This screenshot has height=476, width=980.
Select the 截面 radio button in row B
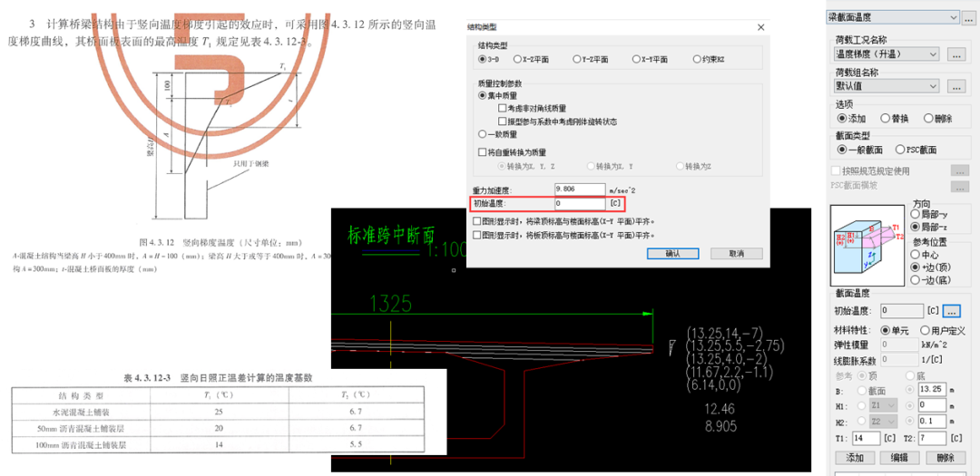863,391
